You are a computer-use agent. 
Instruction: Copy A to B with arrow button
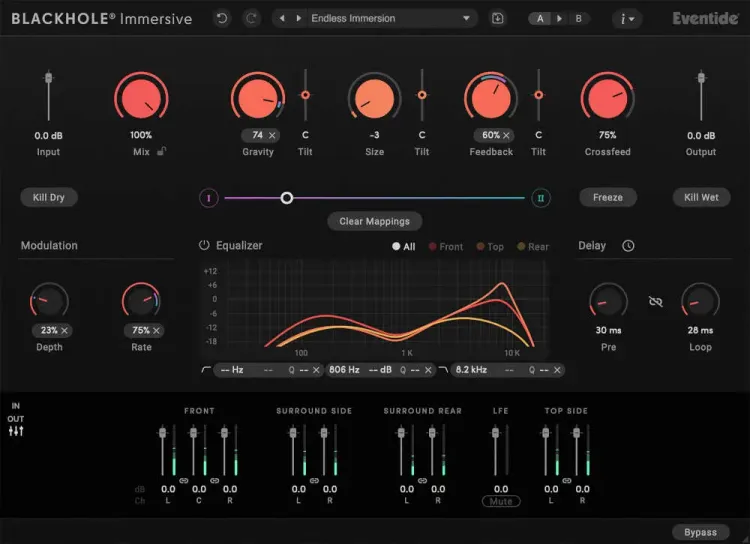[559, 19]
